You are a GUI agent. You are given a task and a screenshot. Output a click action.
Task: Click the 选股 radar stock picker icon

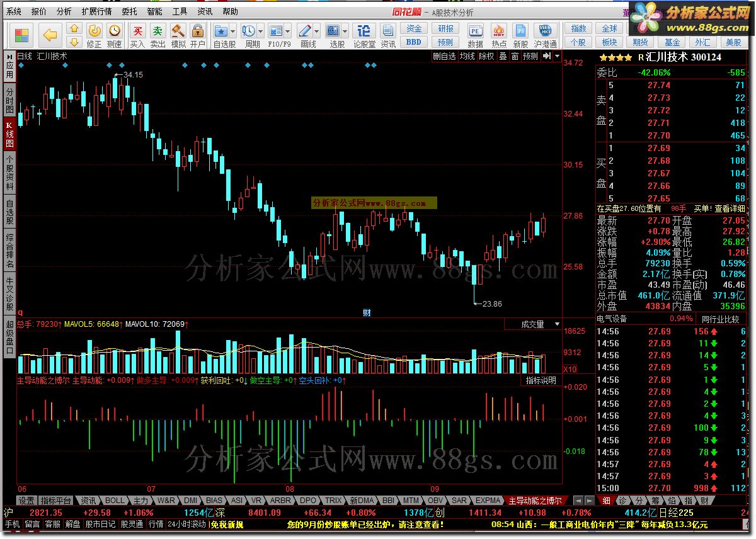(333, 30)
